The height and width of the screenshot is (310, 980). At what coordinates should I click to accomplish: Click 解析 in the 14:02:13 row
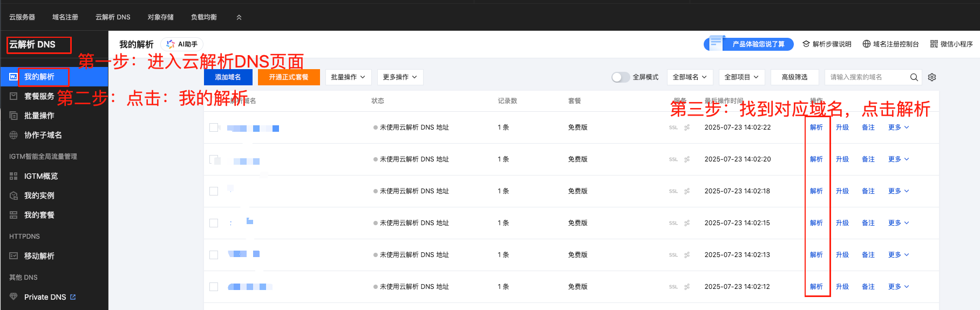816,255
